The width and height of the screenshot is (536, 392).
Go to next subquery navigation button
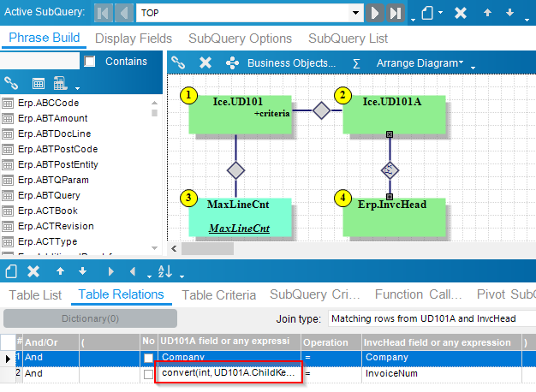pos(375,13)
